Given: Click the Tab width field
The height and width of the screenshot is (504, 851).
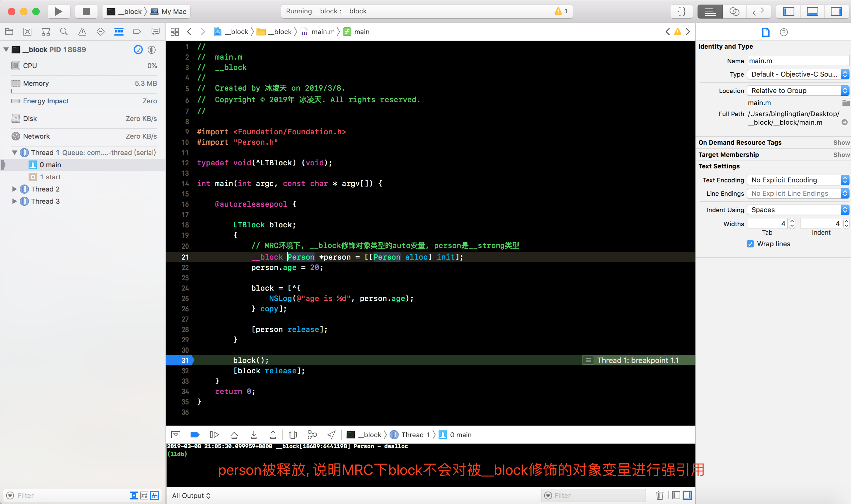Looking at the screenshot, I should coord(767,224).
